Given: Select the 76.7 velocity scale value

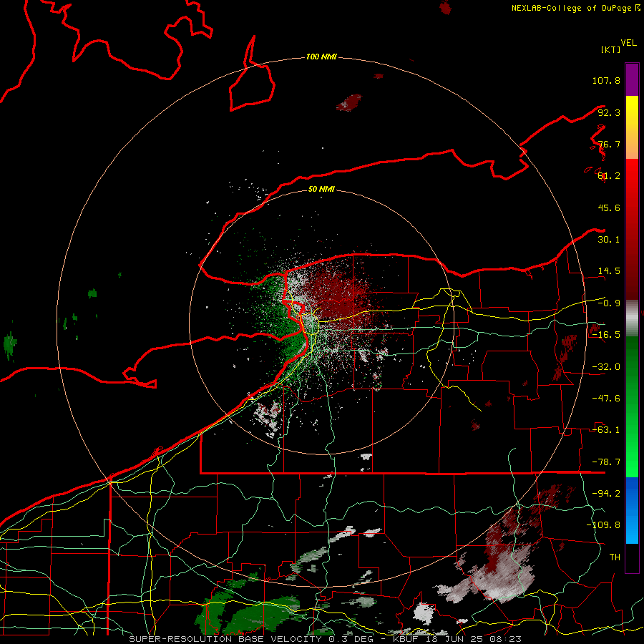Looking at the screenshot, I should coord(609,144).
